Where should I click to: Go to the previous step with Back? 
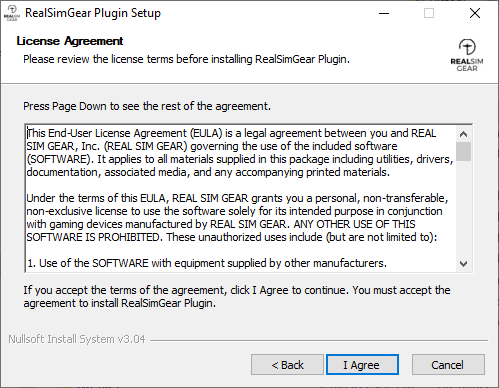click(x=287, y=365)
